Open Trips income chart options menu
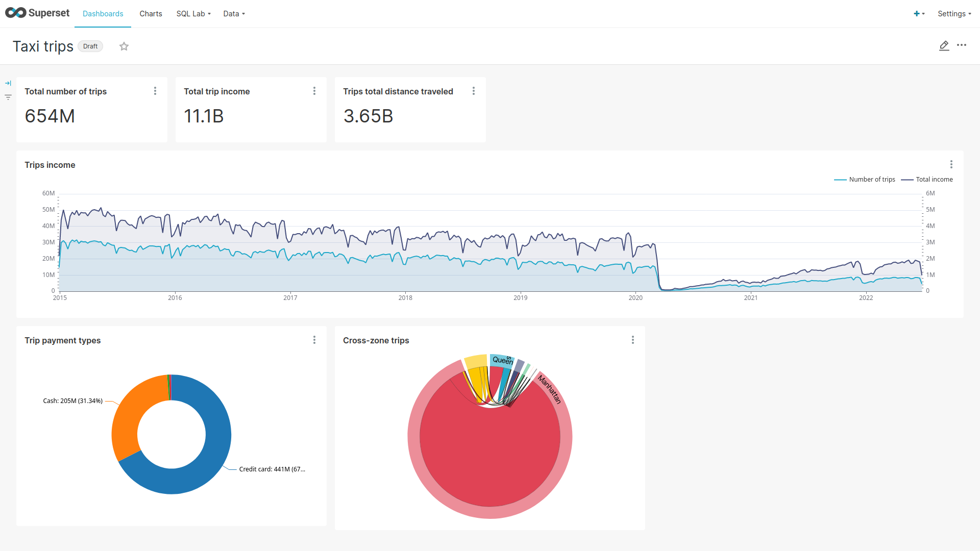 951,164
